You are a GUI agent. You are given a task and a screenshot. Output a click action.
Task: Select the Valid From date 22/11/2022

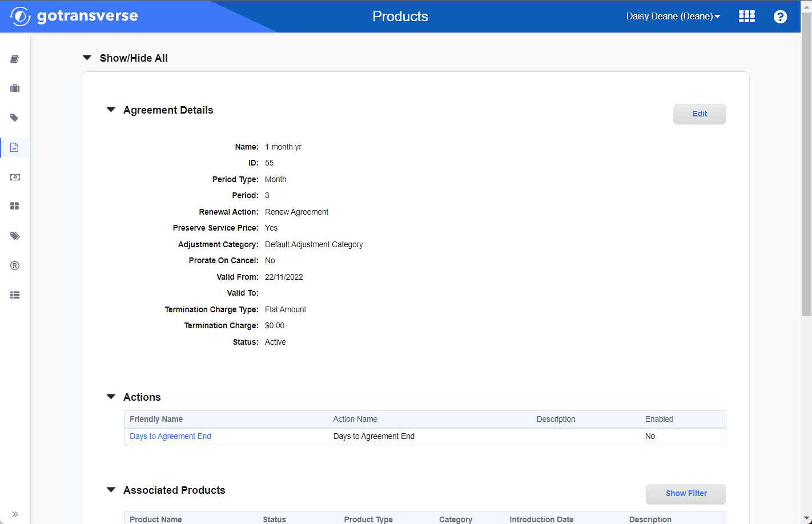(284, 277)
